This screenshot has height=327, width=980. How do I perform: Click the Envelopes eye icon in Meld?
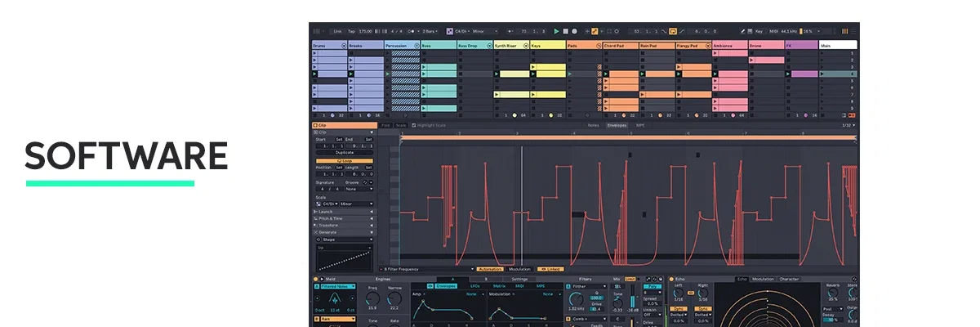tap(430, 286)
